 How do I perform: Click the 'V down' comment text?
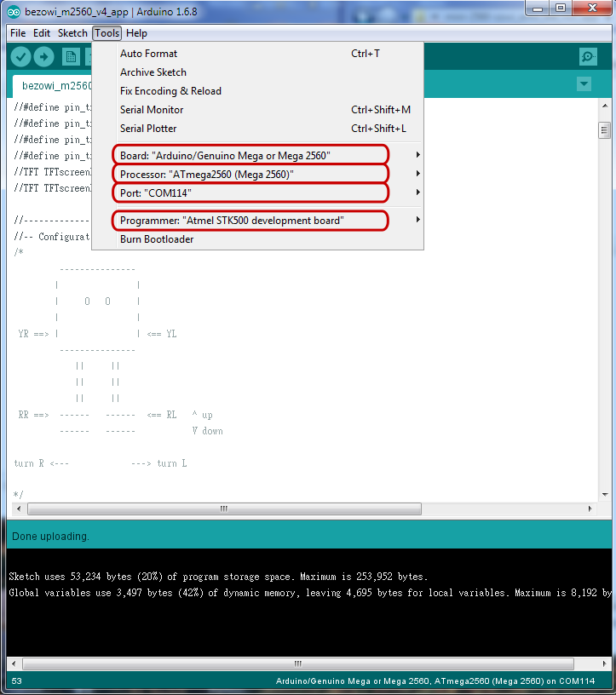point(208,431)
